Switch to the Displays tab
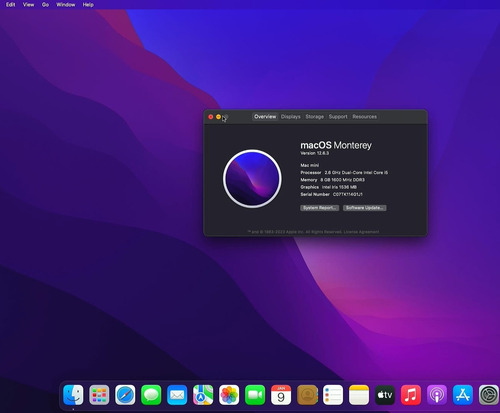 pos(291,117)
